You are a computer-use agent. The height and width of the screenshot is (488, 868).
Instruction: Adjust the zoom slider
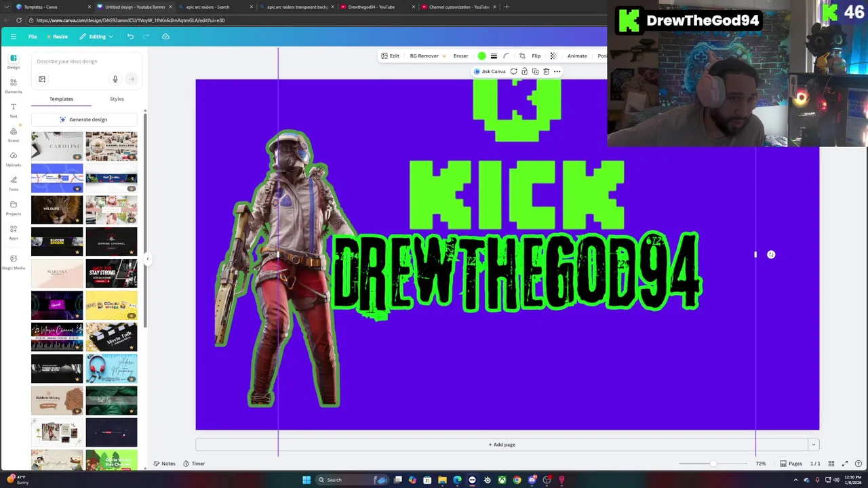pos(713,464)
